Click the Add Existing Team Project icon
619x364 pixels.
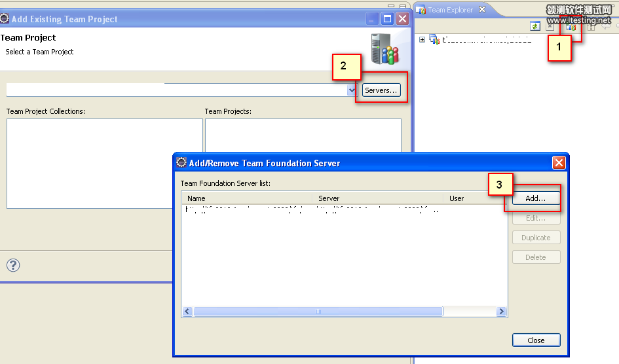[571, 27]
